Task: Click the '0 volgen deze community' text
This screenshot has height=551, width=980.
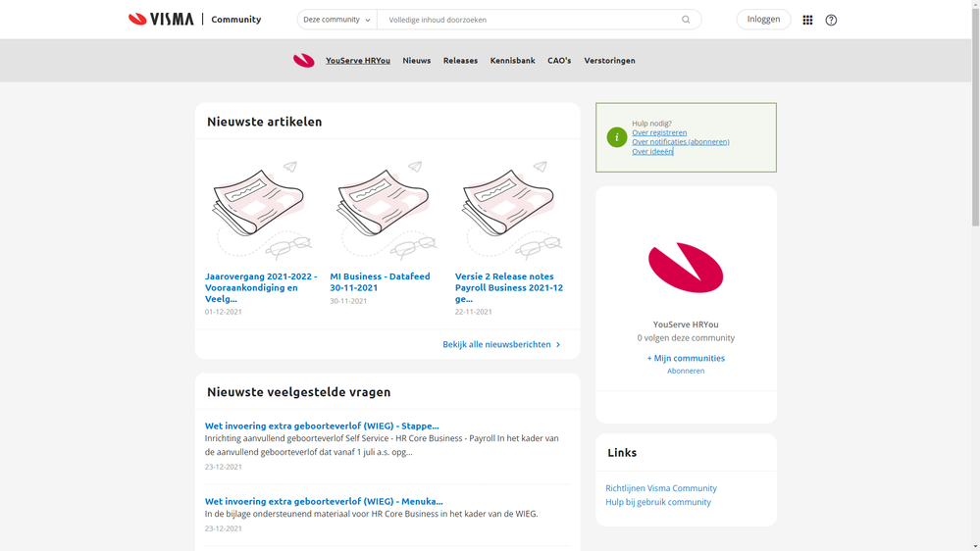Action: (686, 338)
